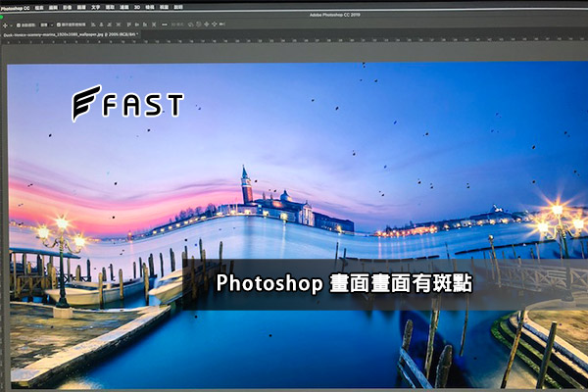
Task: Open the Photoshop CC application menu
Action: pyautogui.click(x=15, y=8)
